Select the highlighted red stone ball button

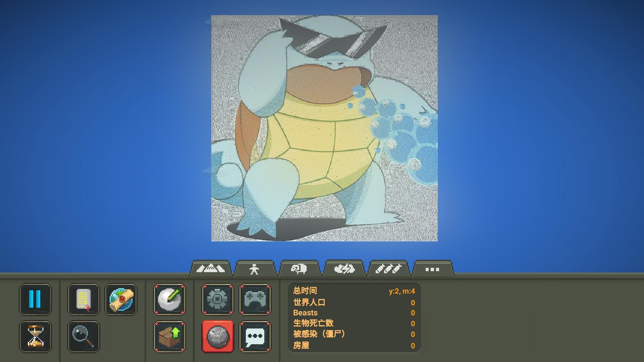click(x=217, y=337)
